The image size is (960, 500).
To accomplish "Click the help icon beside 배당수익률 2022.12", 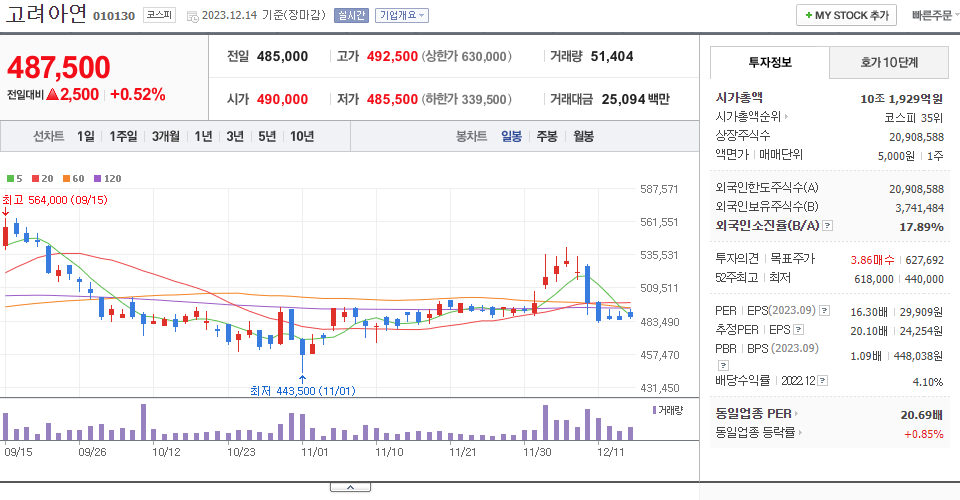I will pyautogui.click(x=822, y=381).
